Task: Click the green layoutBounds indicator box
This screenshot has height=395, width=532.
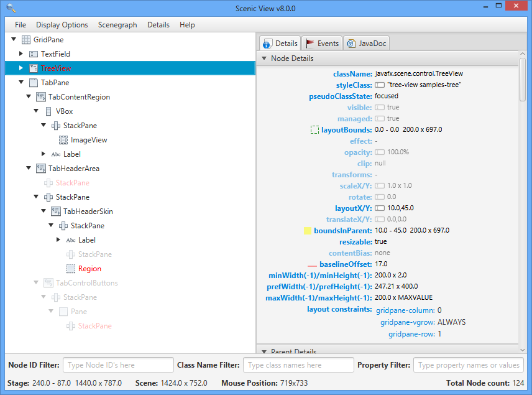Action: (x=314, y=130)
